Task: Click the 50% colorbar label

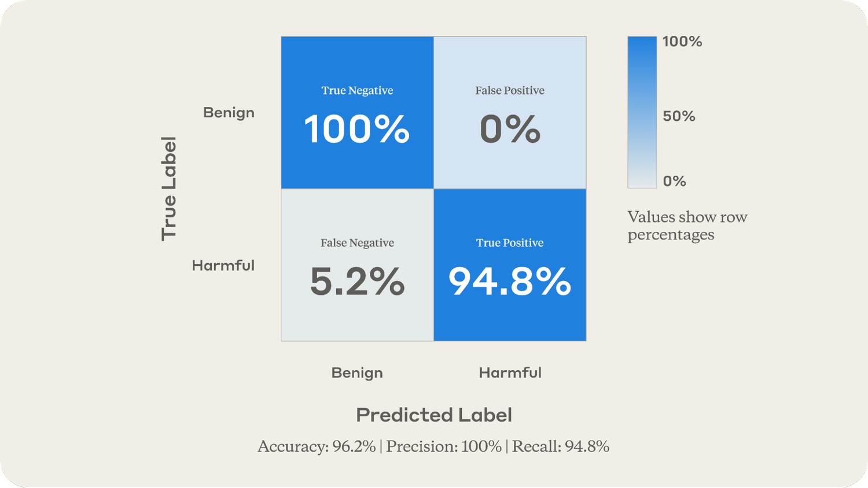Action: point(678,116)
